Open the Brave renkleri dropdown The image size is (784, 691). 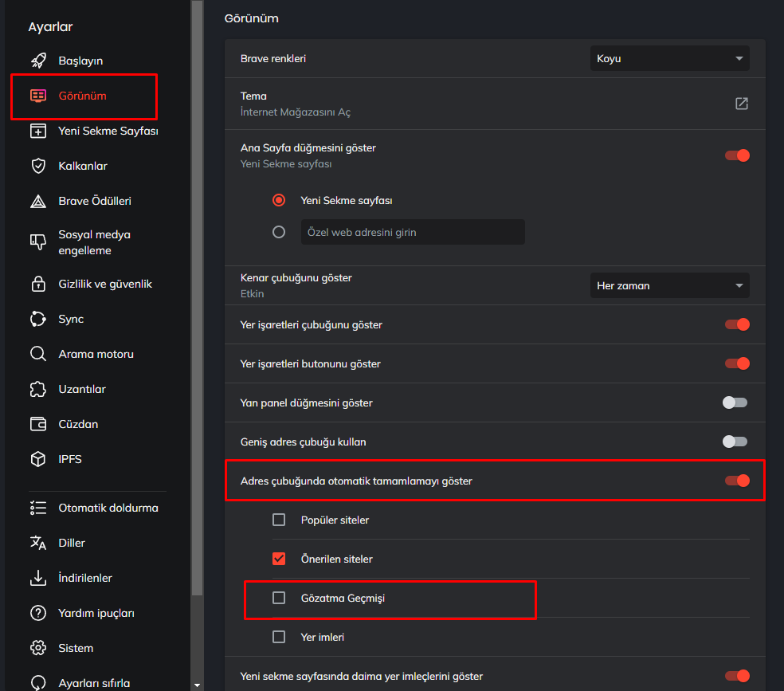coord(669,58)
